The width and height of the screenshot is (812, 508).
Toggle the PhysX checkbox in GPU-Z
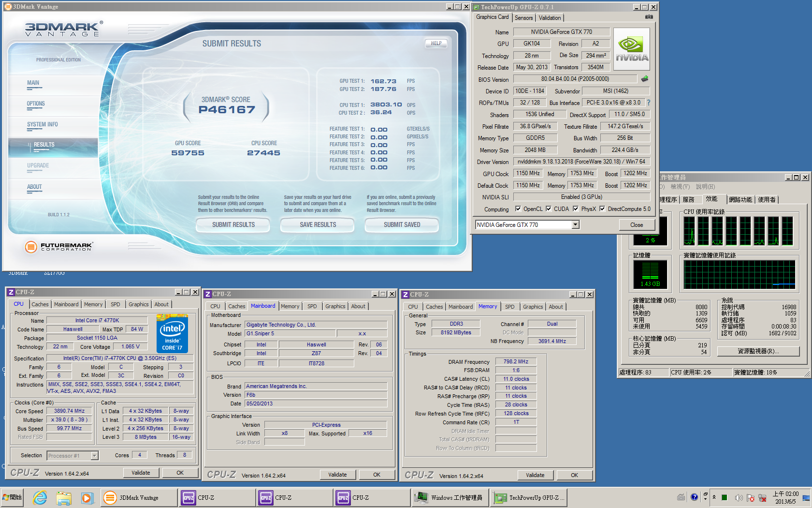[576, 209]
